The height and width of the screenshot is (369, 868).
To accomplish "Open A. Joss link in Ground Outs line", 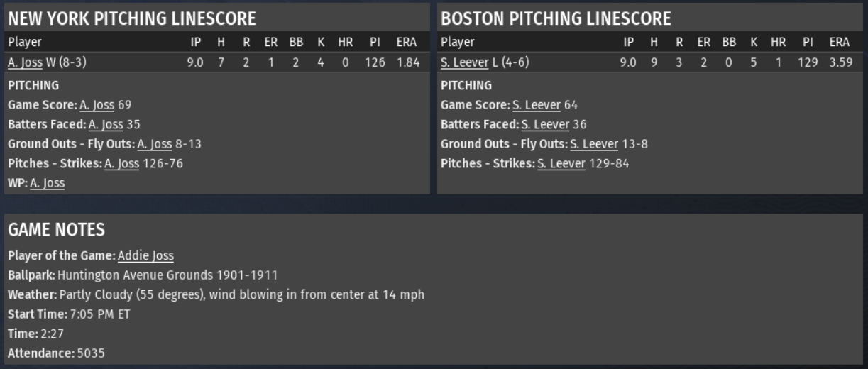I will tap(154, 144).
